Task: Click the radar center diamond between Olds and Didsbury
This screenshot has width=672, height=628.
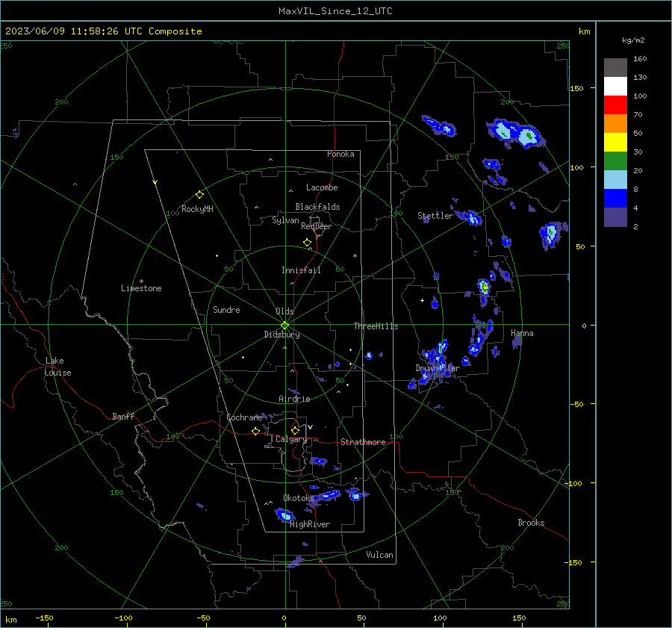Action: (285, 326)
